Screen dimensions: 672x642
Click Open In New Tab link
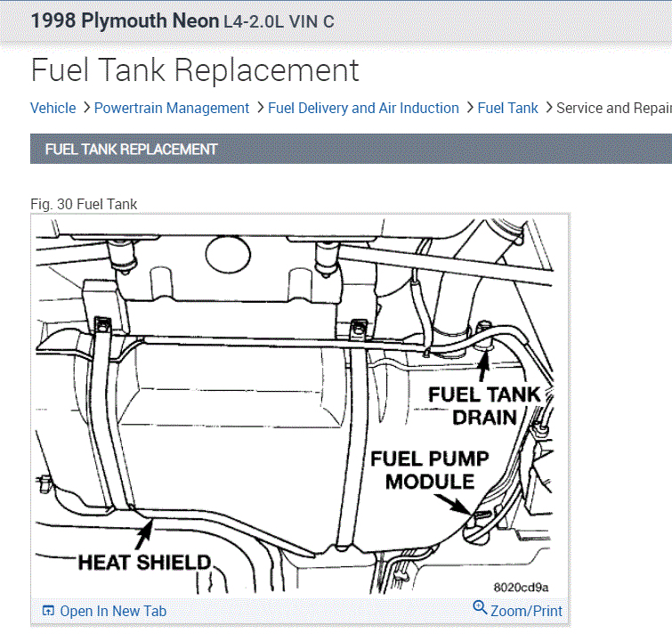[113, 611]
